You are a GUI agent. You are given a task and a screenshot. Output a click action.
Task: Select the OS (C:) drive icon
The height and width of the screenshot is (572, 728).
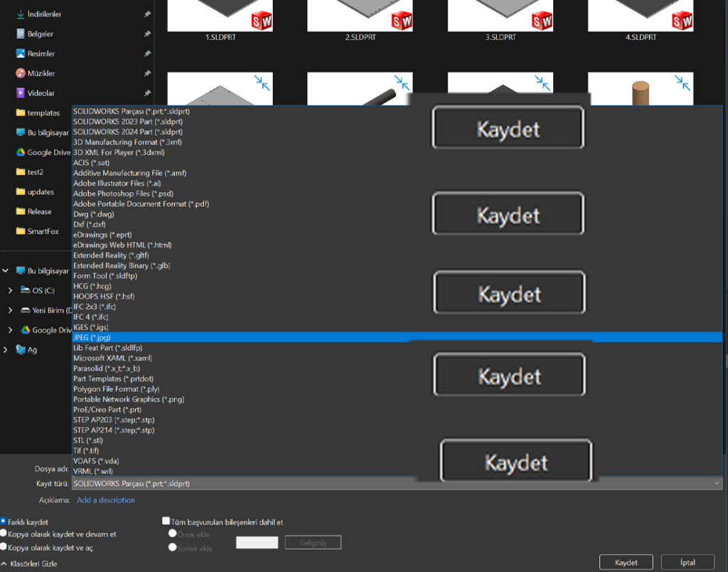click(x=26, y=290)
